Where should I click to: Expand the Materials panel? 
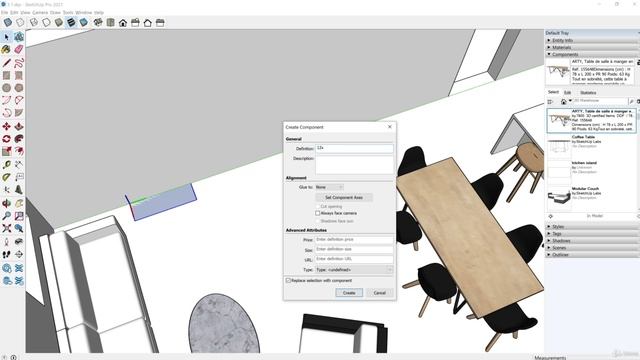pos(592,47)
